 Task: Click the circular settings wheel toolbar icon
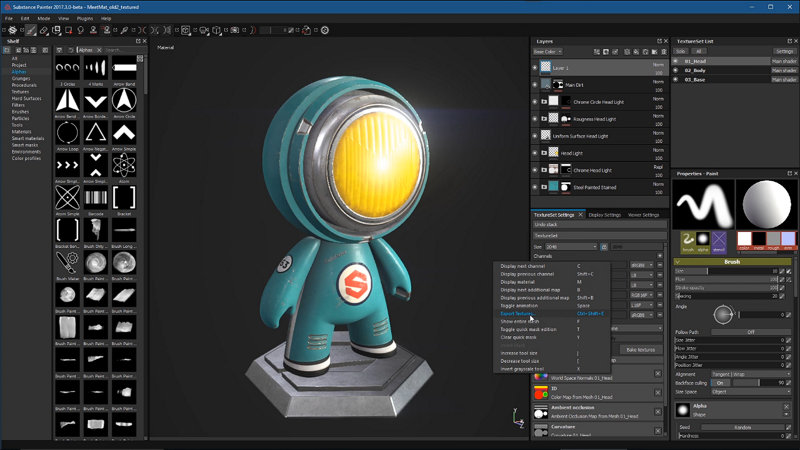(x=325, y=30)
